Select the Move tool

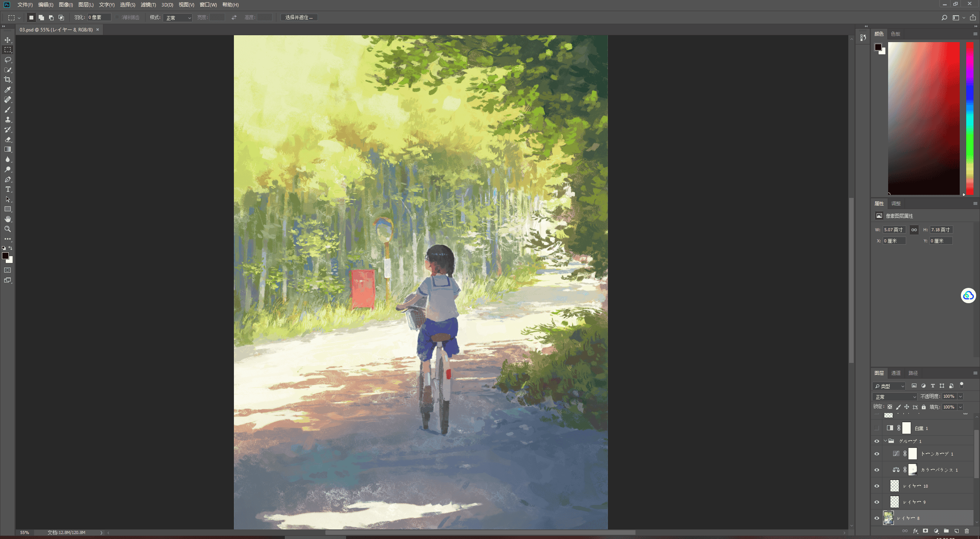point(8,40)
